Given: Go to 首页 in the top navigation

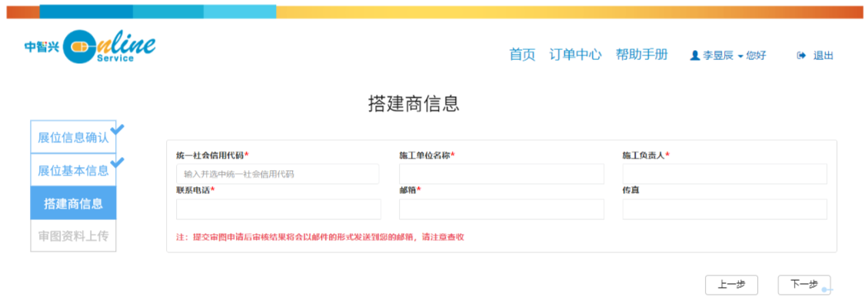Looking at the screenshot, I should [x=522, y=55].
